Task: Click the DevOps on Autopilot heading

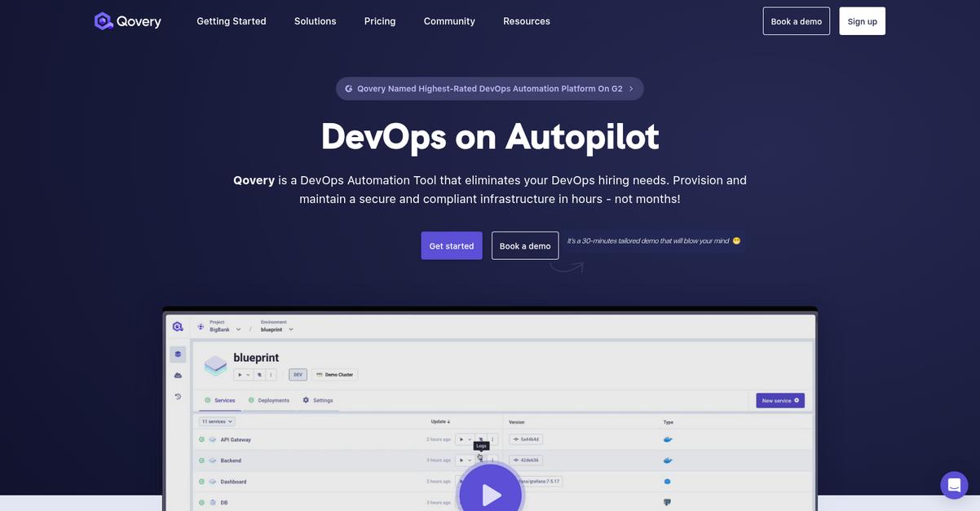Action: [490, 136]
